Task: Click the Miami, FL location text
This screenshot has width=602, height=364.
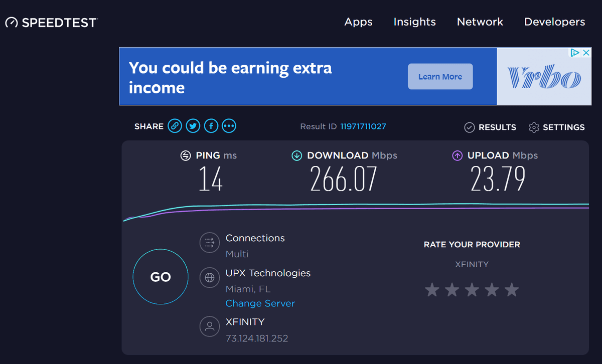Action: click(249, 289)
